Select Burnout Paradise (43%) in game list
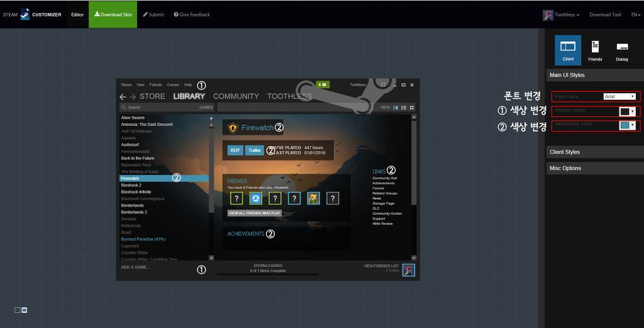 click(143, 239)
